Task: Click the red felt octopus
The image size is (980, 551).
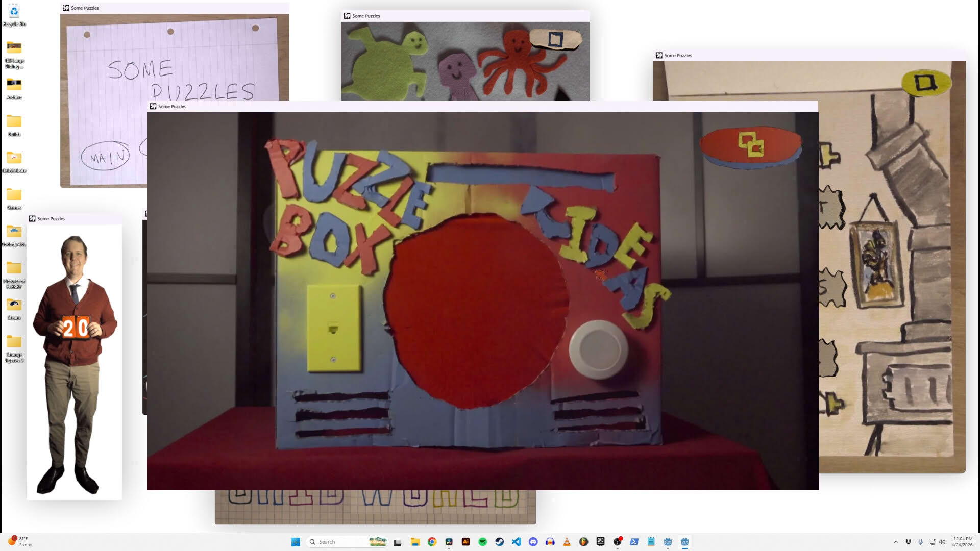Action: click(518, 61)
